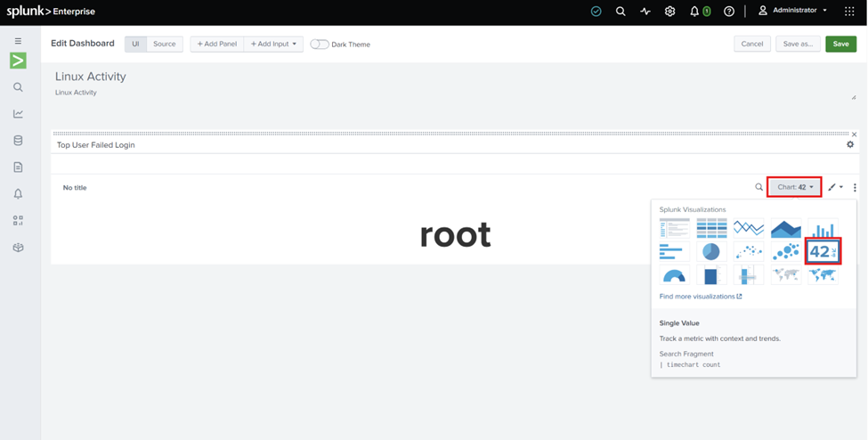Click the Add Panel button
The width and height of the screenshot is (868, 440).
[x=217, y=44]
